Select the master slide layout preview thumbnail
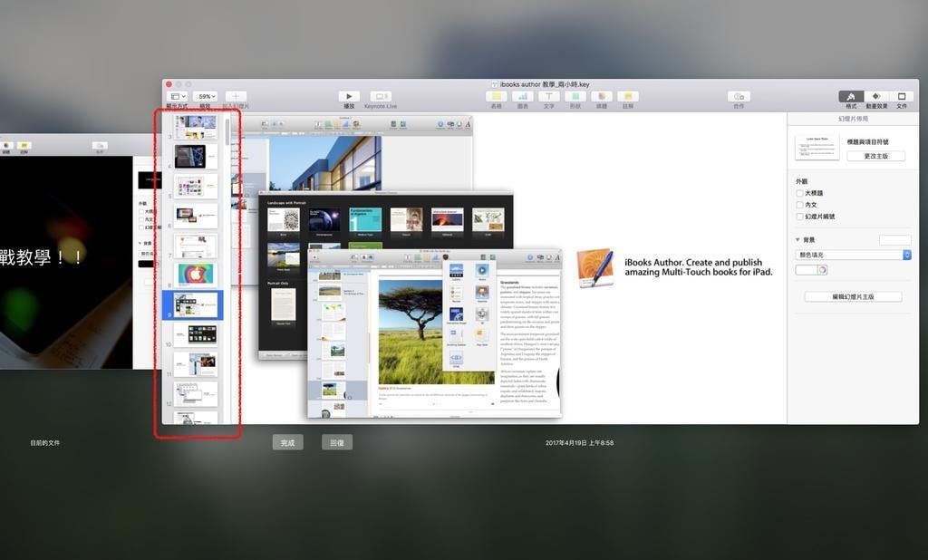The height and width of the screenshot is (560, 928). (817, 148)
